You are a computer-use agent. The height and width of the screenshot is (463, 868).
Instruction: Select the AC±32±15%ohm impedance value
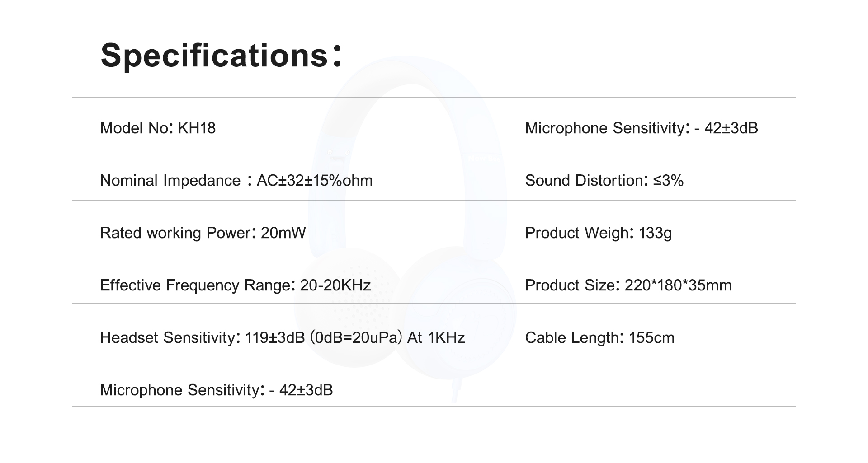(x=315, y=181)
